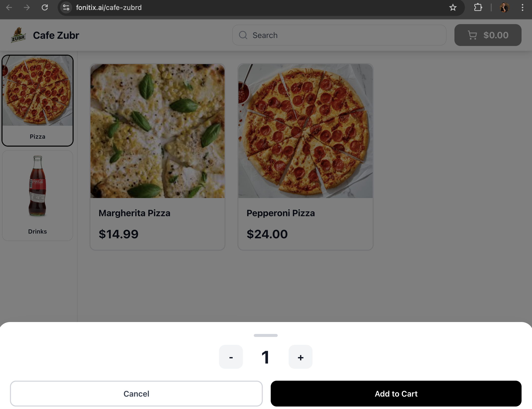Bookmark this page with the star
This screenshot has height=409, width=532.
453,8
